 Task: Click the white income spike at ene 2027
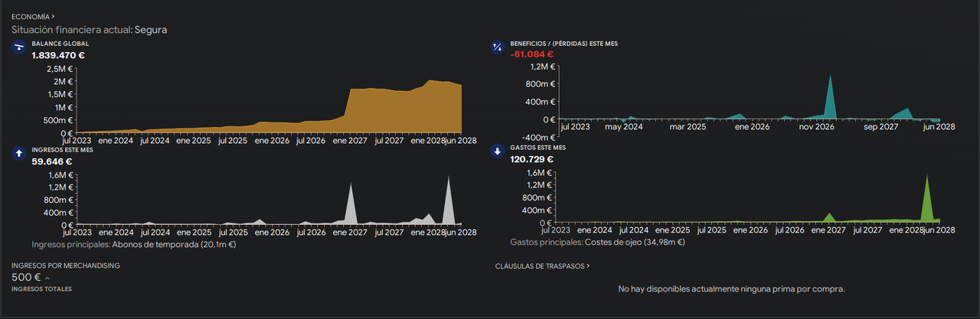click(x=351, y=205)
